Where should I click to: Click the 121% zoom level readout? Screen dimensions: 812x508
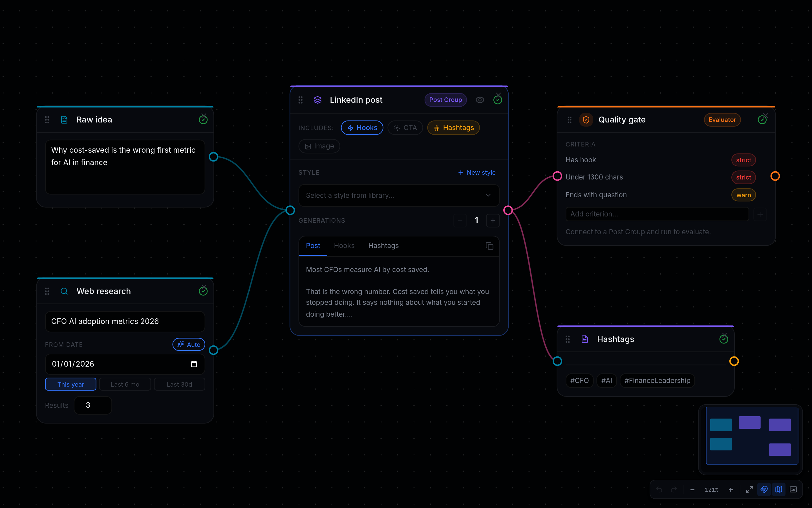712,490
